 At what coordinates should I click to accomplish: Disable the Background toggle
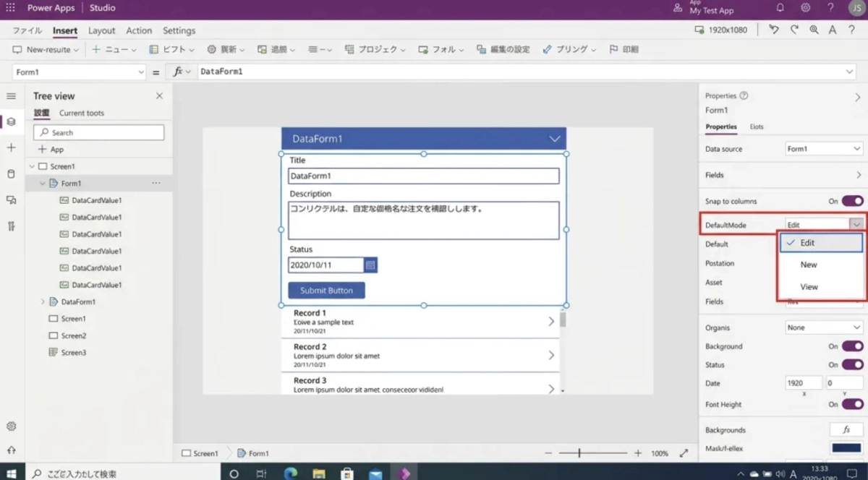click(852, 346)
